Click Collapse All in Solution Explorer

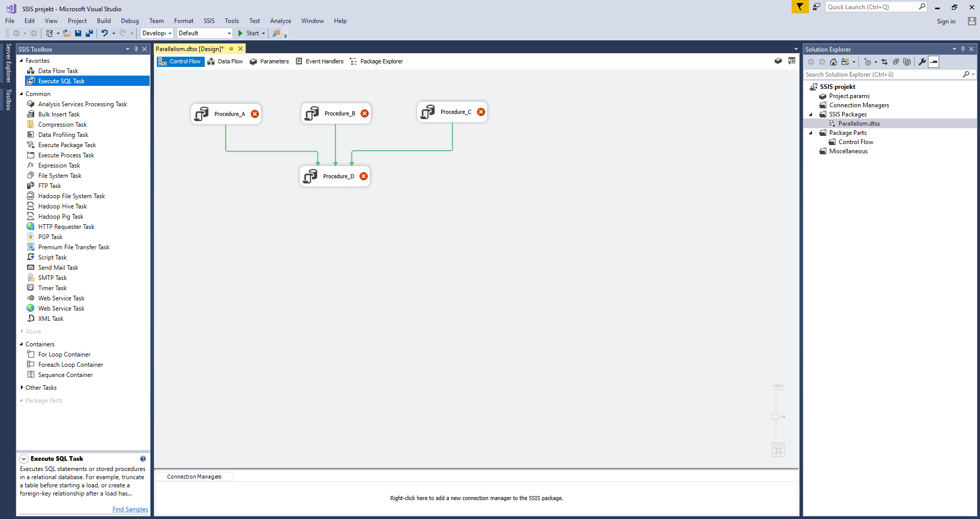coord(896,62)
